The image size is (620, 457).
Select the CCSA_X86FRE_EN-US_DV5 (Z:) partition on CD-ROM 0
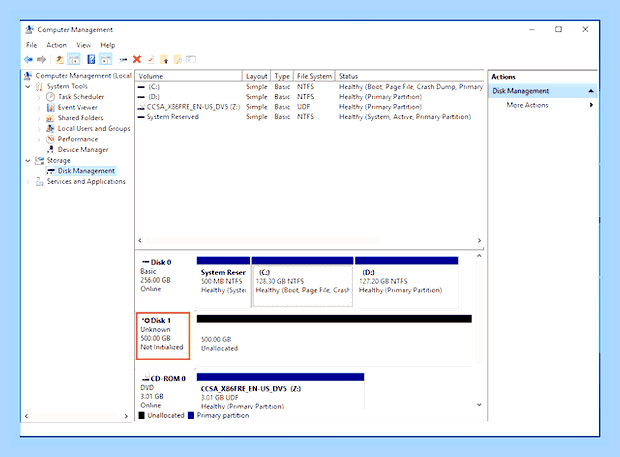coord(280,391)
